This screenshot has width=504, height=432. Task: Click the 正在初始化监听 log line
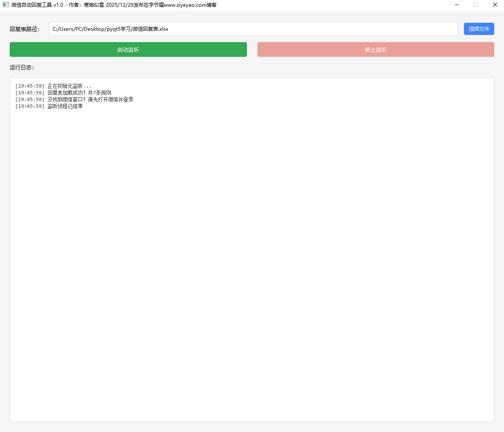[x=69, y=86]
